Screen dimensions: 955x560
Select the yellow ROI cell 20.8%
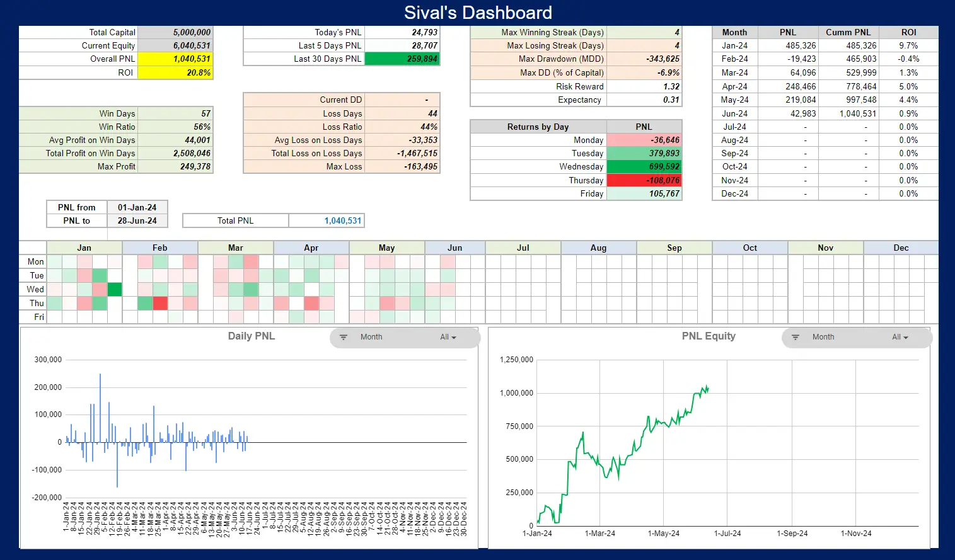pyautogui.click(x=175, y=72)
